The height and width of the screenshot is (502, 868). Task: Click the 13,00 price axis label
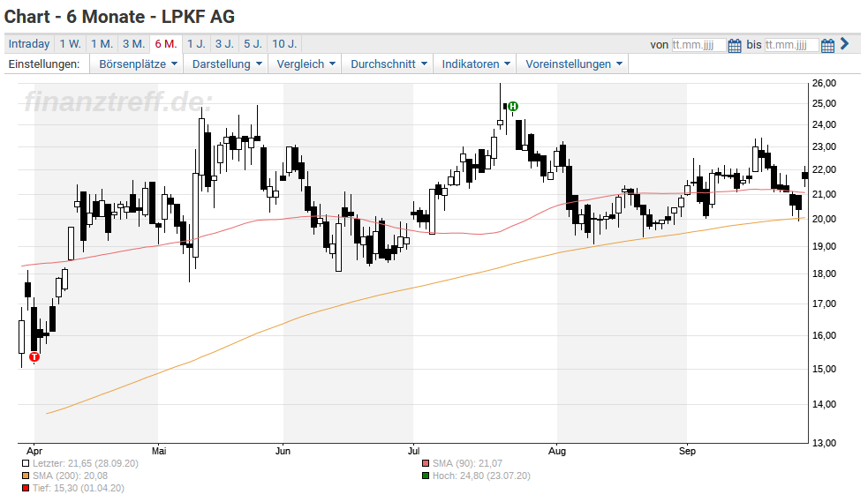(824, 443)
